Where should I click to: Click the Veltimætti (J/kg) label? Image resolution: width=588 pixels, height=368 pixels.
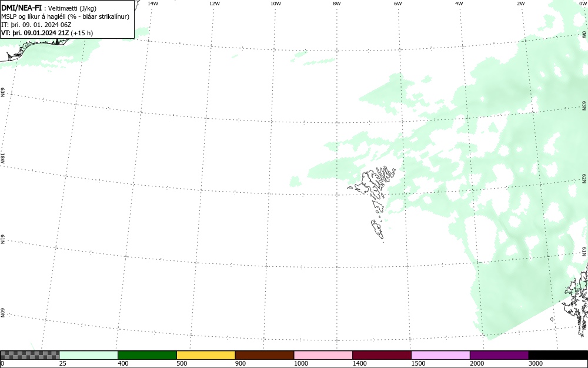(72, 8)
